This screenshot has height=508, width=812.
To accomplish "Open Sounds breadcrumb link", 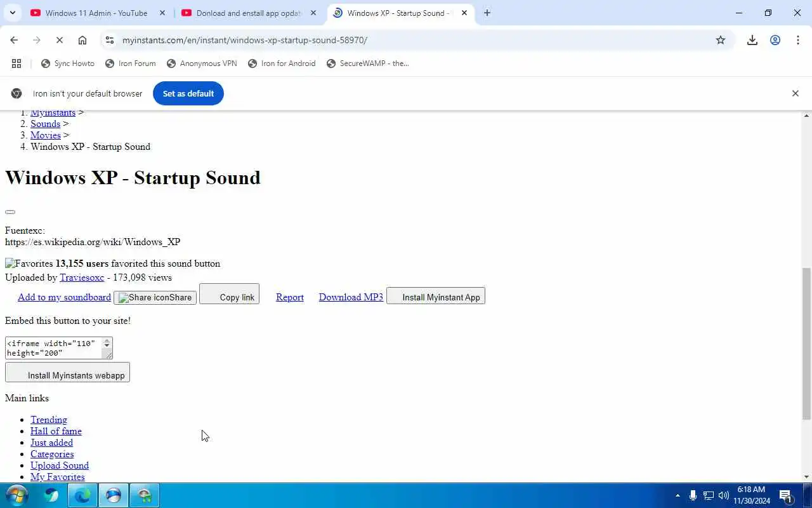I will point(45,124).
